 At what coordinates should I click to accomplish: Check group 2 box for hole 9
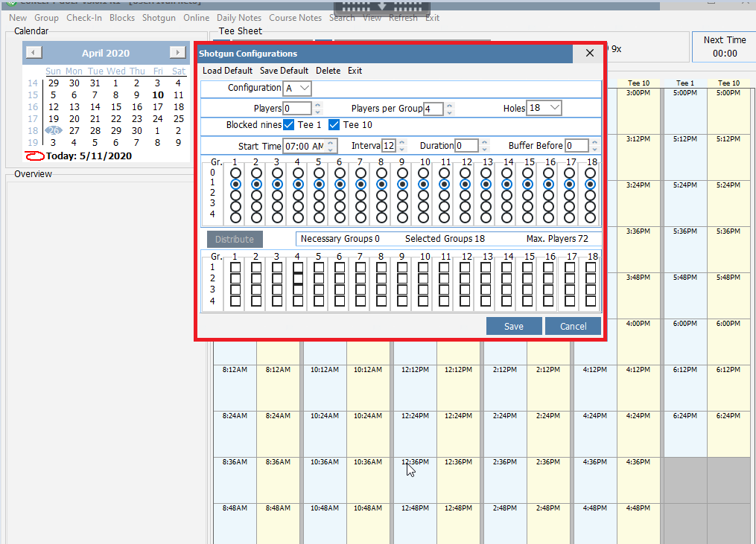pyautogui.click(x=402, y=278)
